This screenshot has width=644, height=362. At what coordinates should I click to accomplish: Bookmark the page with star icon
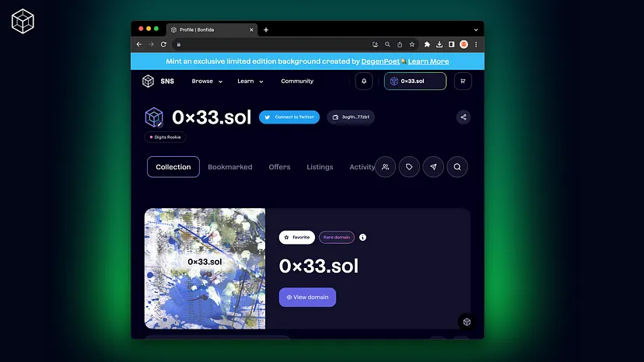pos(412,44)
